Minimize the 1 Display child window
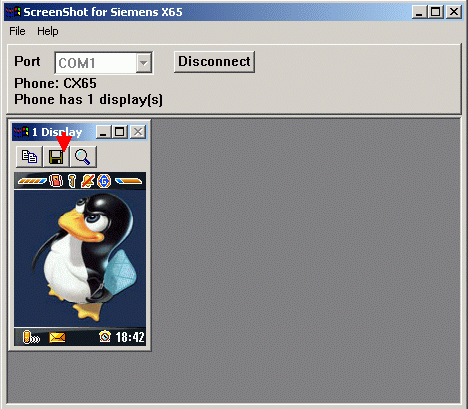This screenshot has height=409, width=468. (x=103, y=132)
